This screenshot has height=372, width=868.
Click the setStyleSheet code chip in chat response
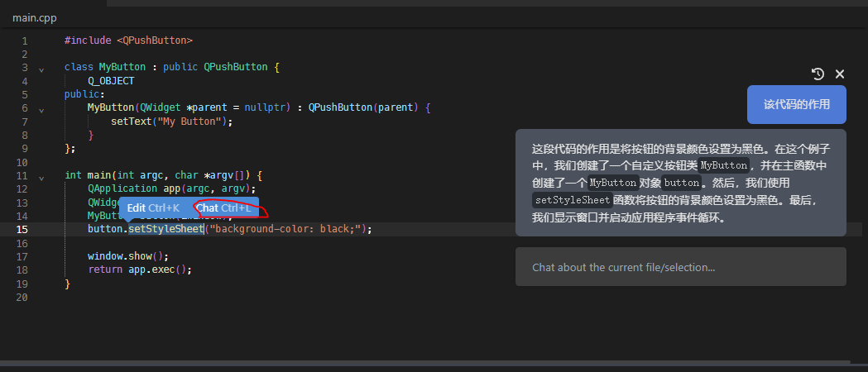(x=572, y=200)
